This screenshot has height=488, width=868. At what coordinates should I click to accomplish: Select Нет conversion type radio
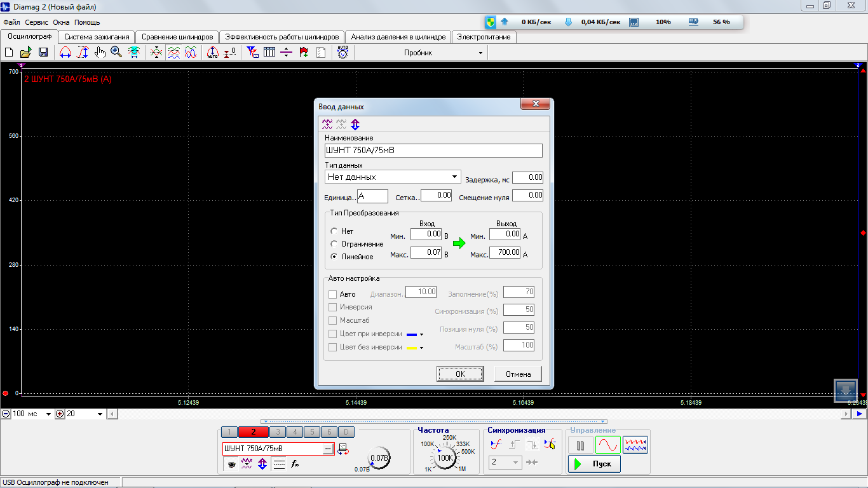pyautogui.click(x=334, y=231)
